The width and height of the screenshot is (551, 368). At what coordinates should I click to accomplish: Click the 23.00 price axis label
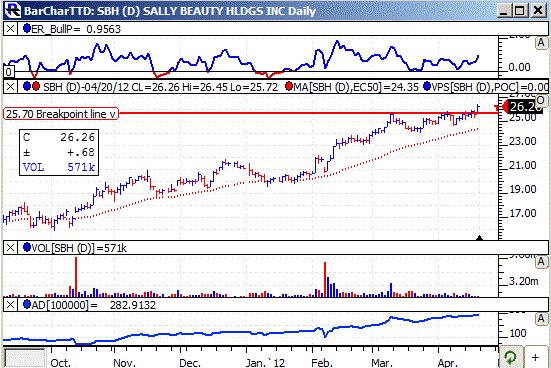(x=523, y=141)
